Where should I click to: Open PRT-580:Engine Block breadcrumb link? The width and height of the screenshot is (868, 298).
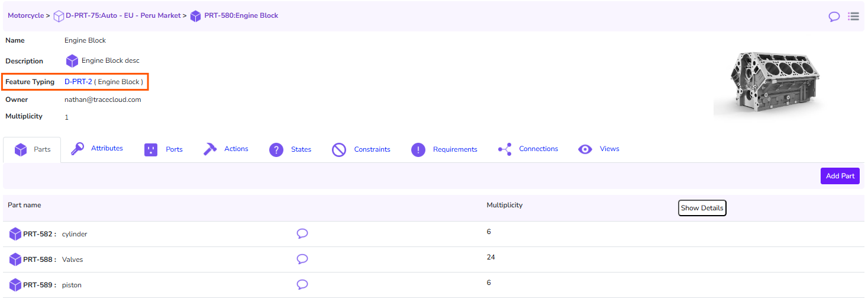241,15
